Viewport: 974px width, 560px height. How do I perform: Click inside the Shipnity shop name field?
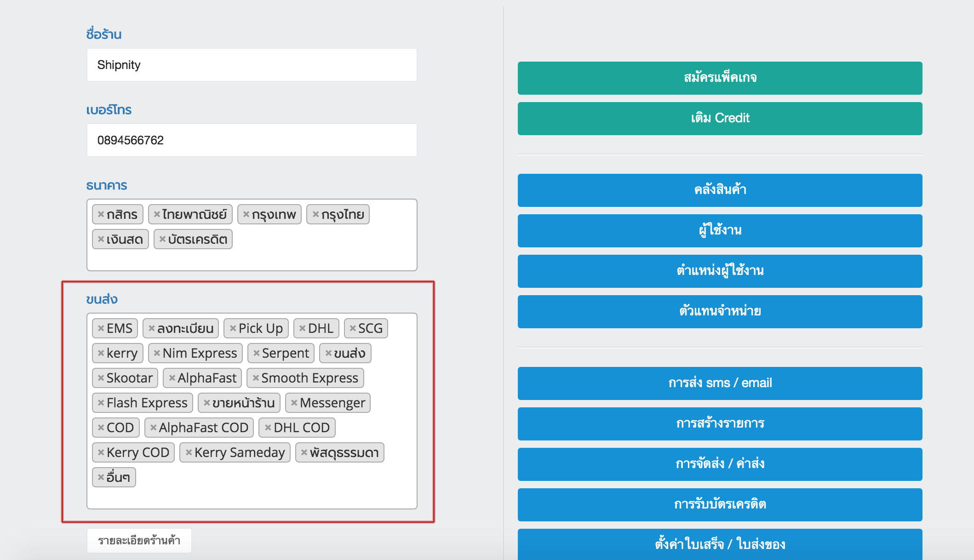point(252,64)
